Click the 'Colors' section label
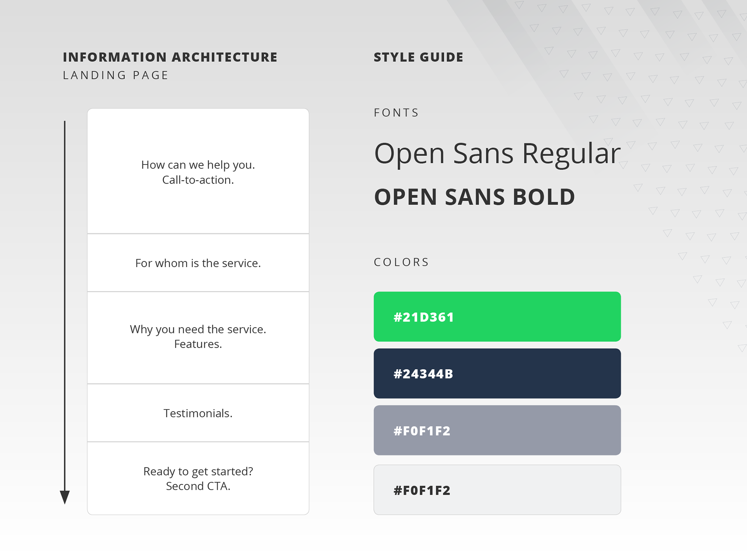This screenshot has width=747, height=560. point(401,262)
